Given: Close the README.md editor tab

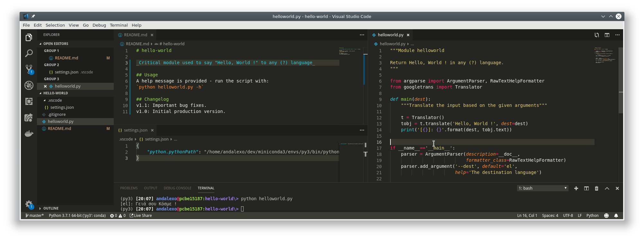Looking at the screenshot, I should [152, 35].
